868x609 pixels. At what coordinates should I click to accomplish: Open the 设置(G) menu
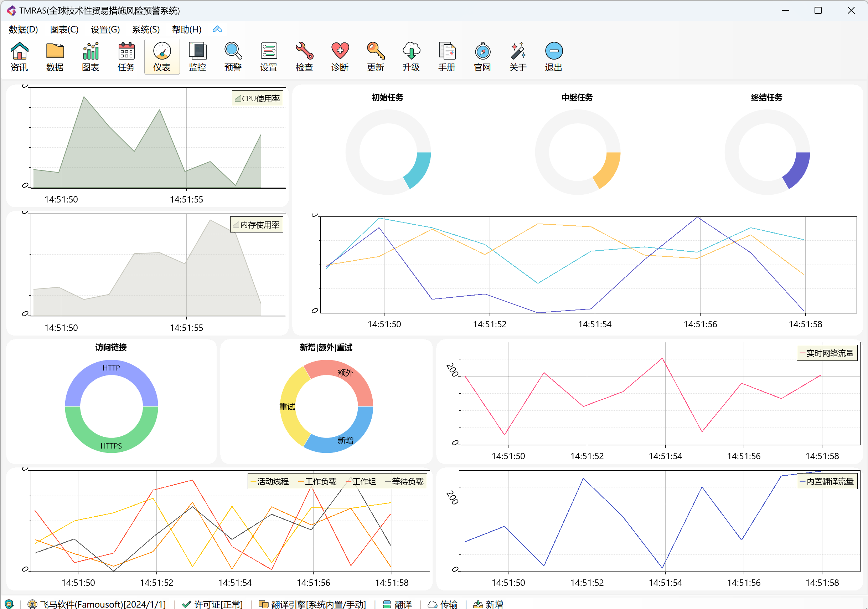(x=105, y=29)
